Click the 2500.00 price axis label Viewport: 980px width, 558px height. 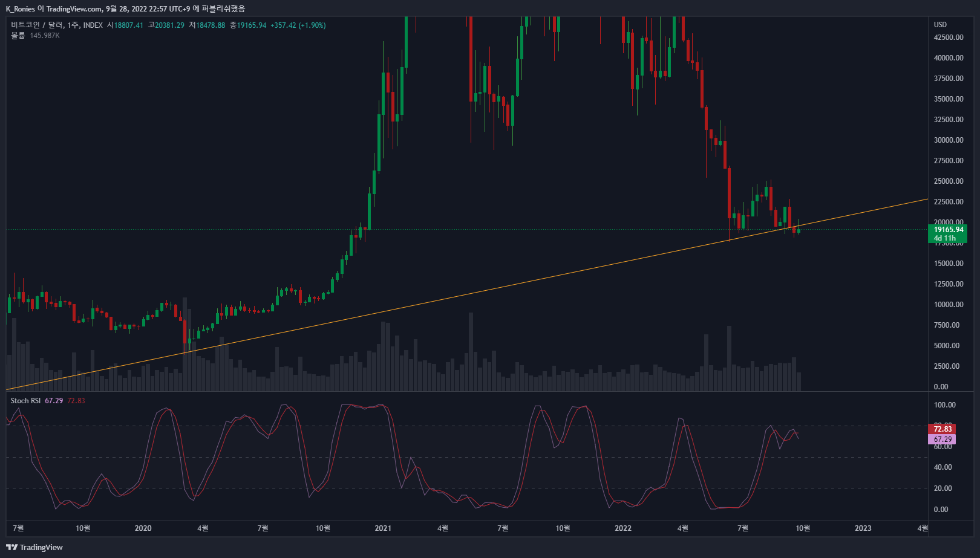pos(947,366)
